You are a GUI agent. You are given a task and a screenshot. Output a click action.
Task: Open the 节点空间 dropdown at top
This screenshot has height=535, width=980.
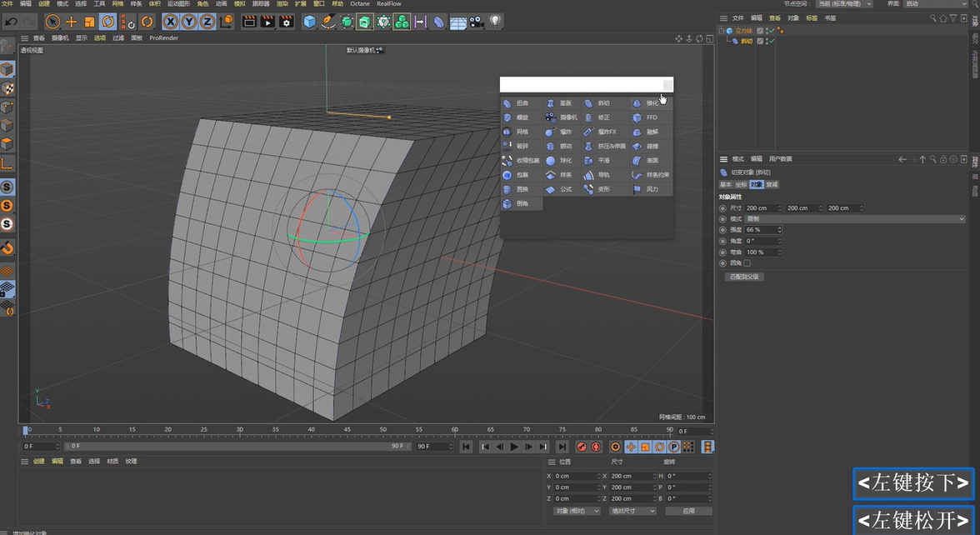click(x=844, y=3)
